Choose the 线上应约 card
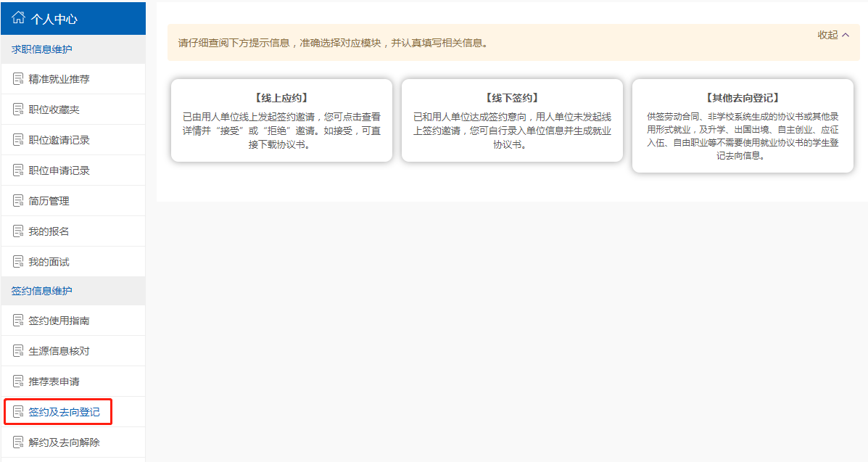 point(281,120)
